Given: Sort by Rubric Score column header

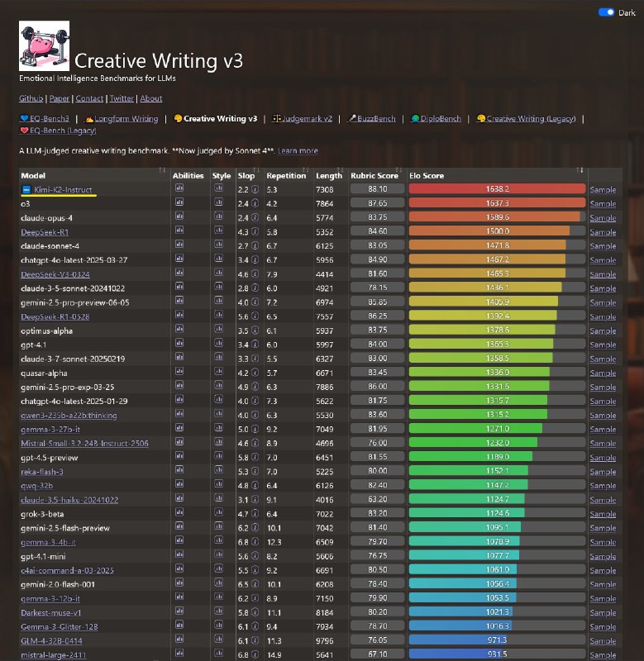Looking at the screenshot, I should point(374,176).
